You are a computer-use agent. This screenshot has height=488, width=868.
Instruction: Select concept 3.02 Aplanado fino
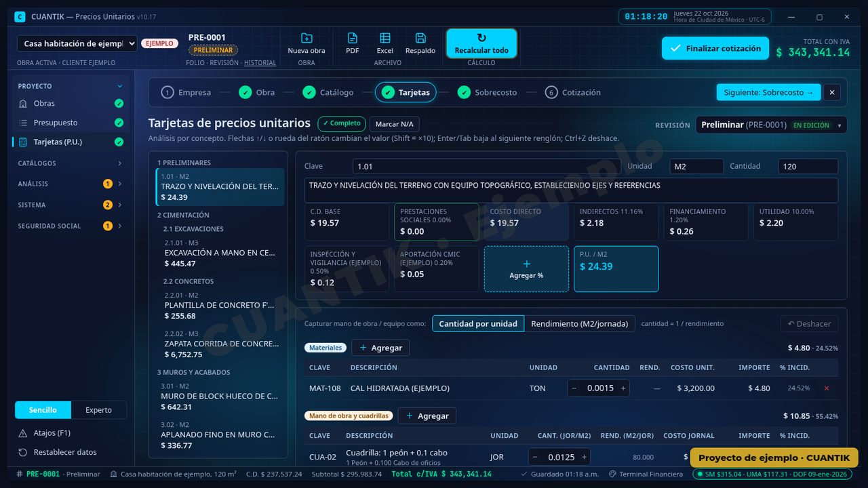pos(220,434)
